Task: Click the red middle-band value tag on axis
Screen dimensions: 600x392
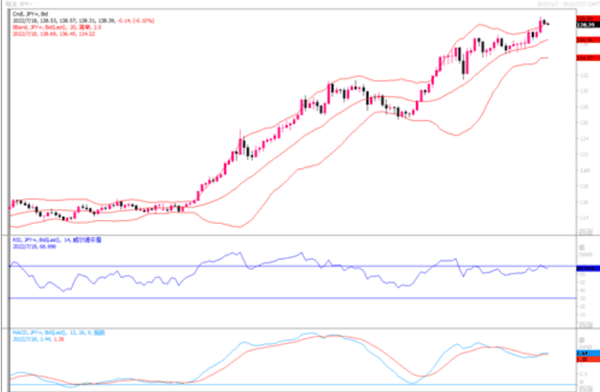Action: pos(588,40)
